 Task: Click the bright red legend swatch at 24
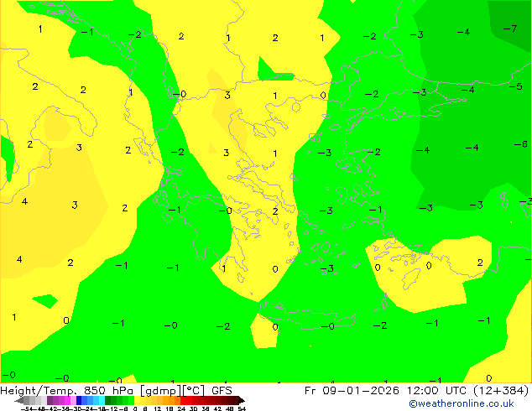(x=183, y=400)
